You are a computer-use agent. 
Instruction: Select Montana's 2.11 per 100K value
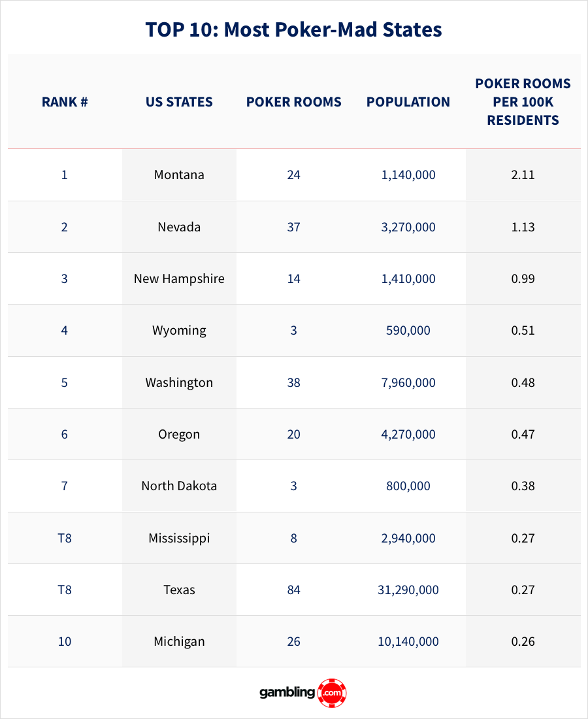(523, 175)
